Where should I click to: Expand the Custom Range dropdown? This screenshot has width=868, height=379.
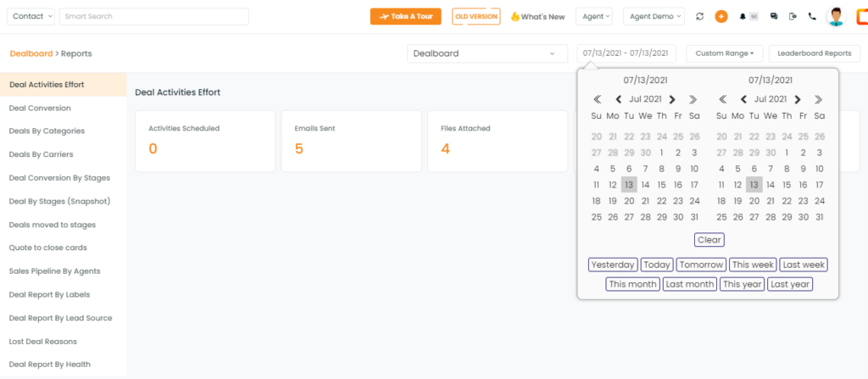[x=725, y=53]
